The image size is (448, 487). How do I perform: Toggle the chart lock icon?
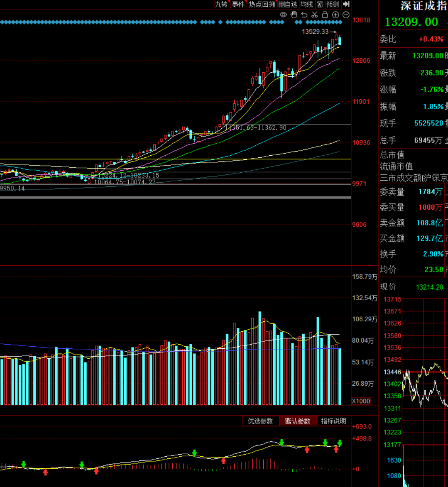tap(325, 15)
